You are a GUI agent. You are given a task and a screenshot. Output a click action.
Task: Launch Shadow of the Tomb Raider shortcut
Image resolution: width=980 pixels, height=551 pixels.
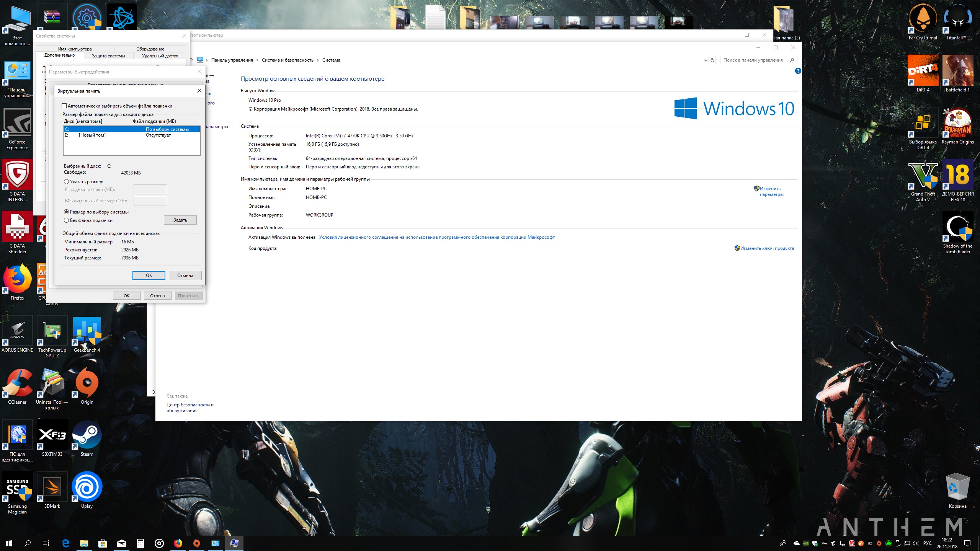coord(958,233)
